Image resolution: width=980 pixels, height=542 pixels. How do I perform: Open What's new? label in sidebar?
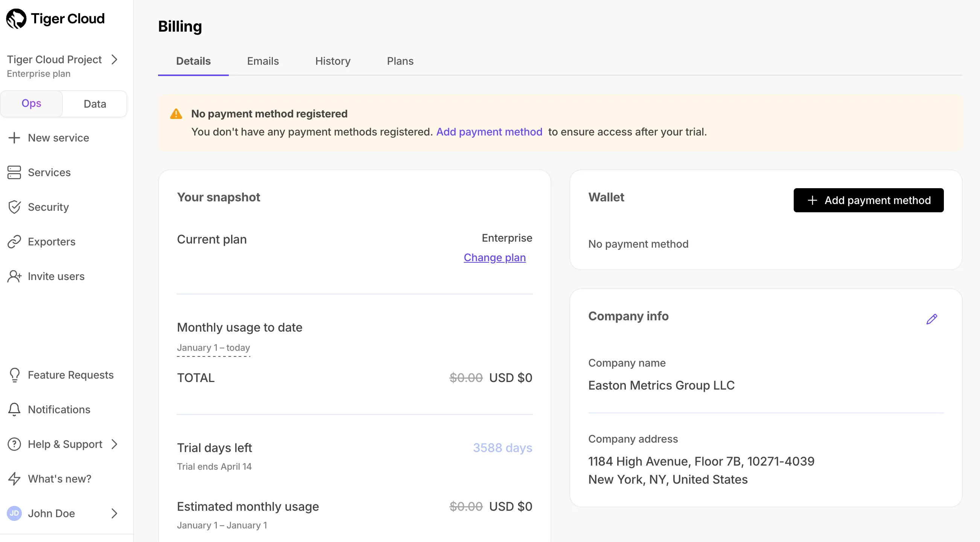coord(60,478)
